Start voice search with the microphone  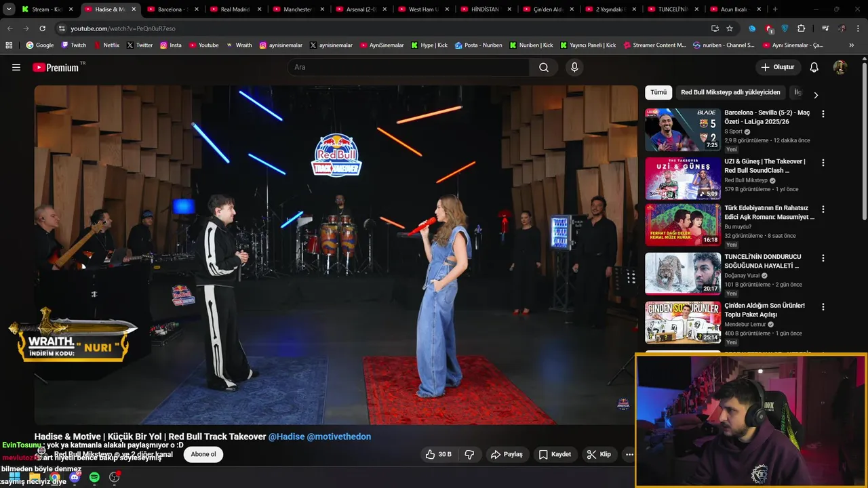click(574, 67)
